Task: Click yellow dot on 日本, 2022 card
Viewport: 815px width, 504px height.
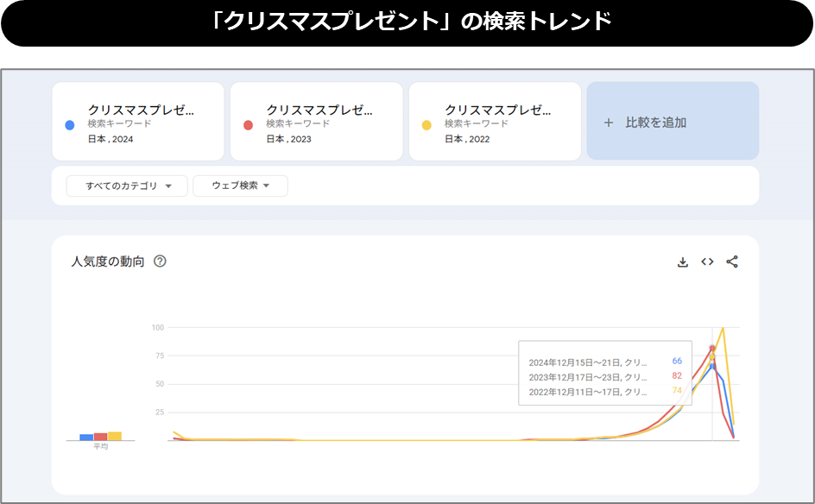Action: click(x=426, y=125)
